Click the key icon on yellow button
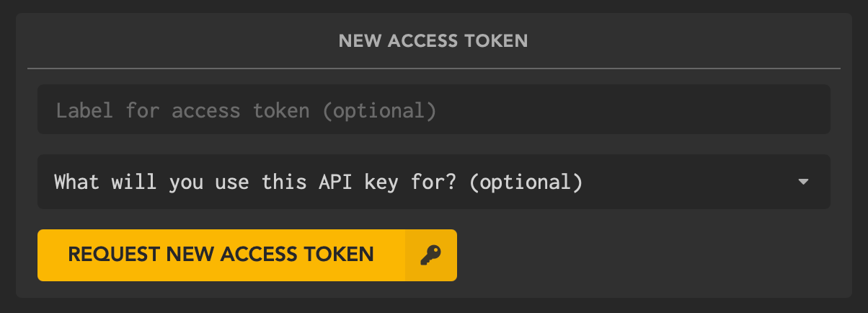Image resolution: width=868 pixels, height=313 pixels. 430,255
